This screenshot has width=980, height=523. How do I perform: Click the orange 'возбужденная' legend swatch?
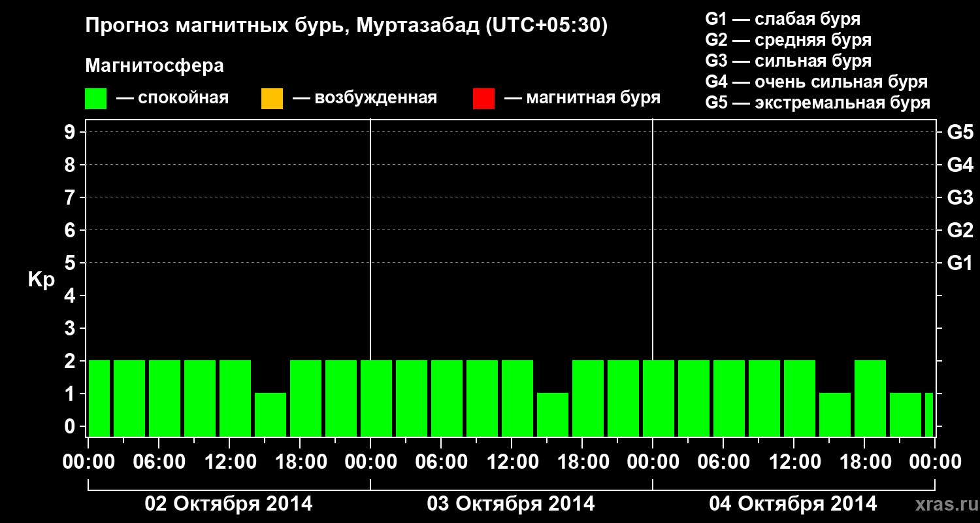(x=272, y=99)
